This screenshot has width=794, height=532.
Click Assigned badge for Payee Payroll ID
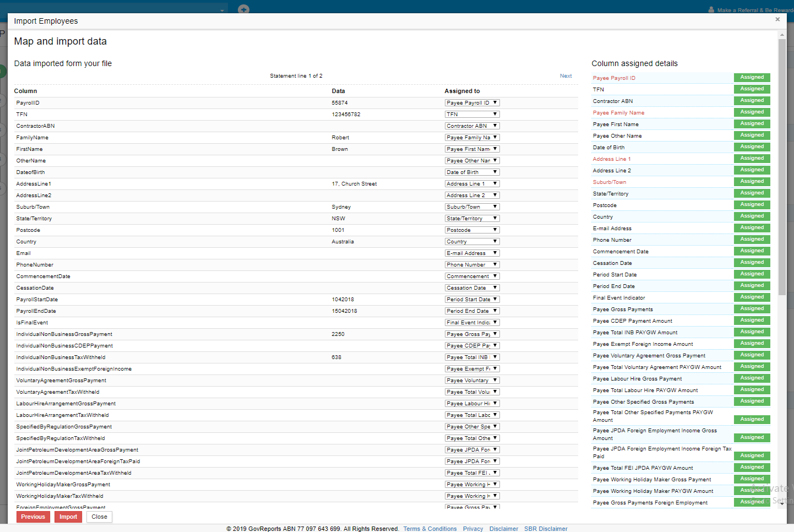point(752,78)
